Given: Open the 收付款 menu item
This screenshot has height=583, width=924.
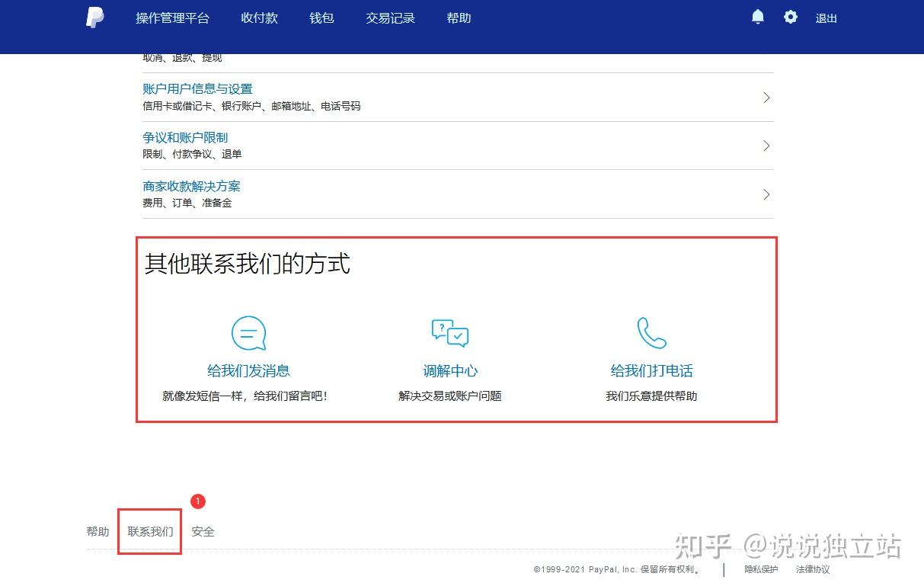Looking at the screenshot, I should (259, 18).
